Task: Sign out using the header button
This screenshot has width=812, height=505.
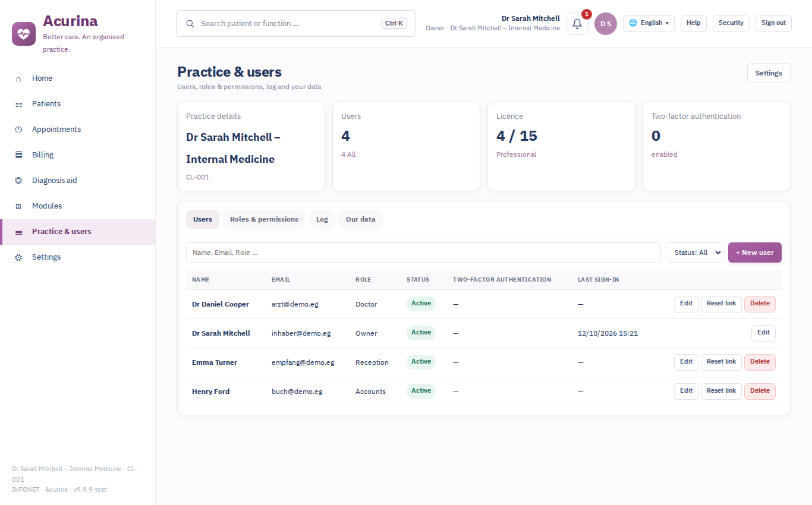Action: tap(773, 23)
